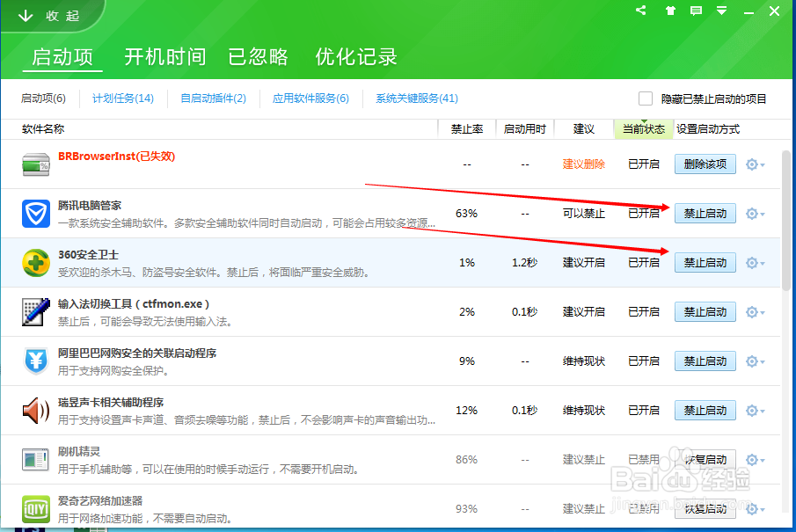
Task: Click the Alibaba online shopping protection icon
Action: [35, 361]
